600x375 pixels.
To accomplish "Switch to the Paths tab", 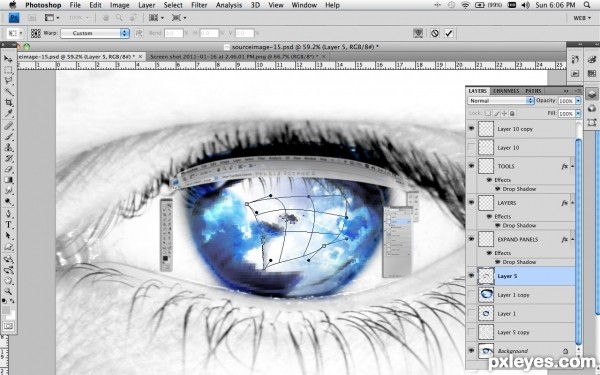I will click(x=533, y=91).
